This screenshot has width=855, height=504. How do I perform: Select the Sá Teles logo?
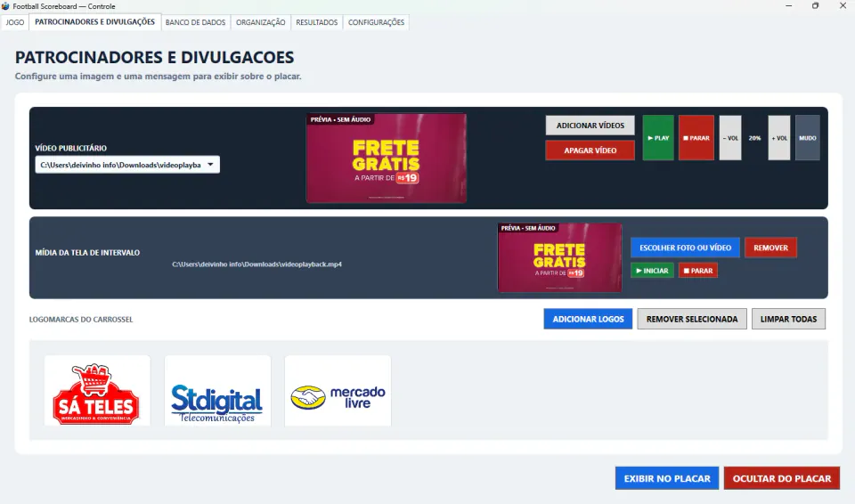97,391
